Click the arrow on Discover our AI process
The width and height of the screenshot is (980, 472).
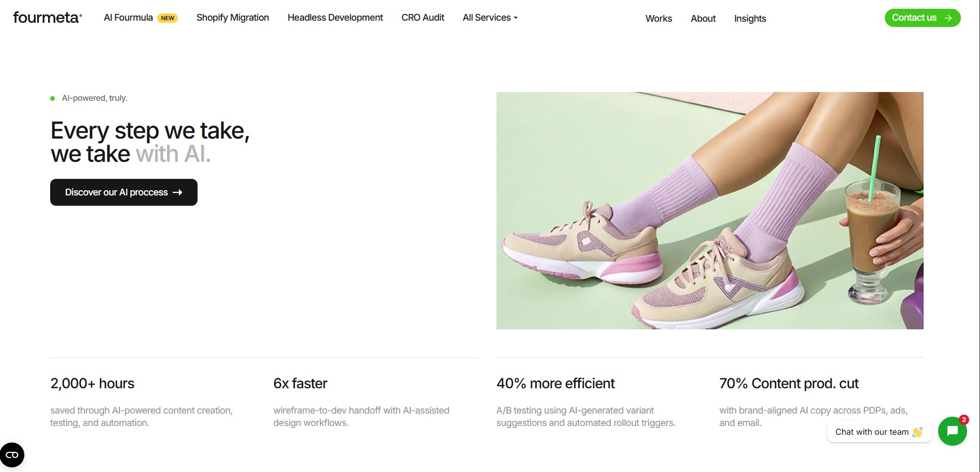[x=178, y=192]
